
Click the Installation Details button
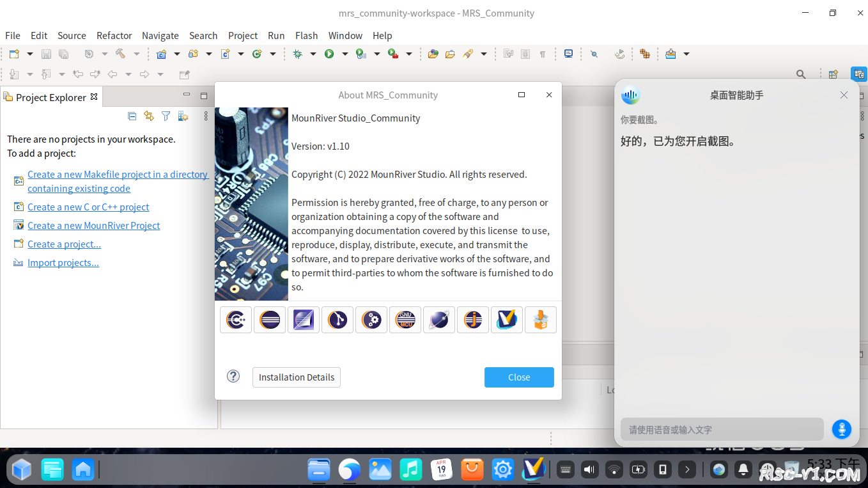297,377
